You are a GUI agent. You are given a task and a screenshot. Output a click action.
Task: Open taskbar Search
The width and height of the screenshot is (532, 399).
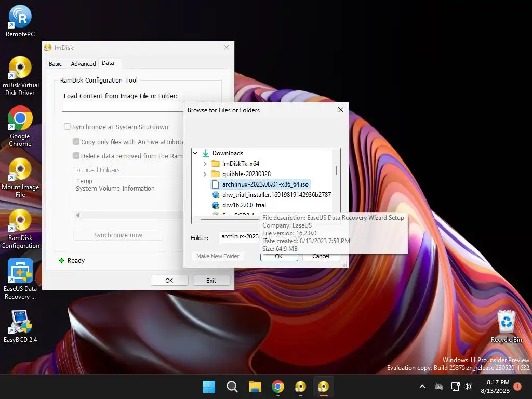[232, 387]
